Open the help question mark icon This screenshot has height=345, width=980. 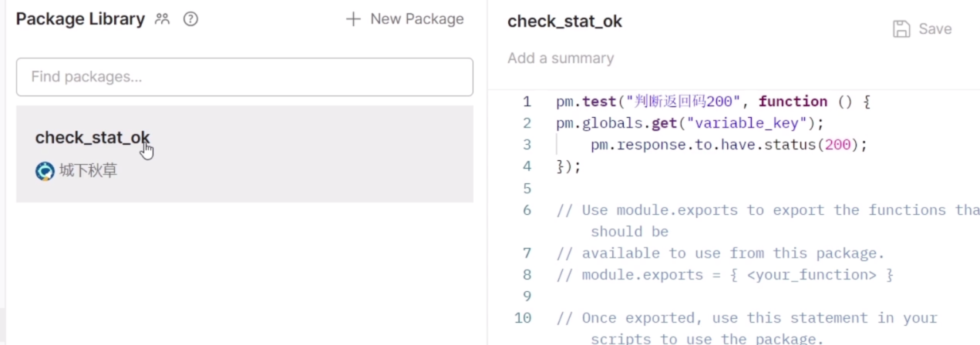(x=190, y=19)
